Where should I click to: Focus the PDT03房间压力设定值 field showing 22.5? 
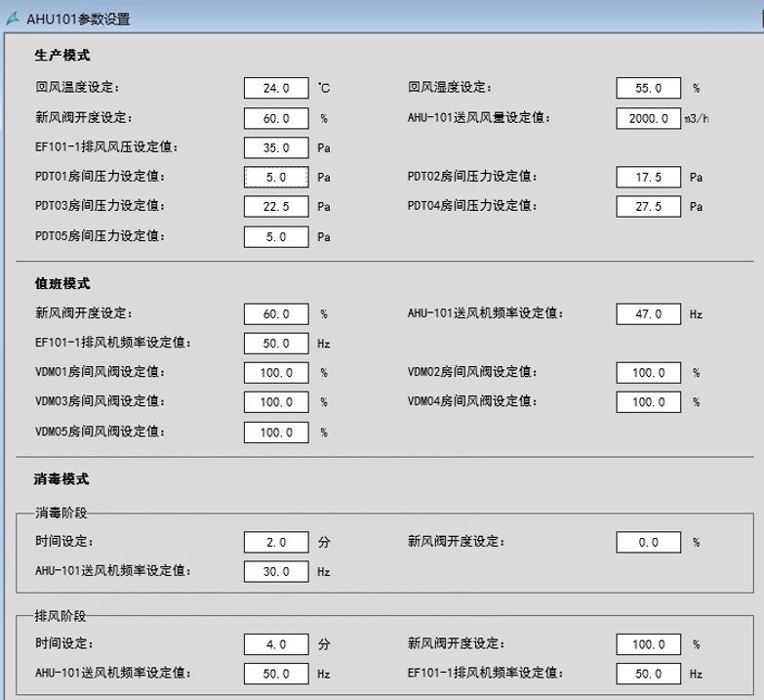[276, 206]
